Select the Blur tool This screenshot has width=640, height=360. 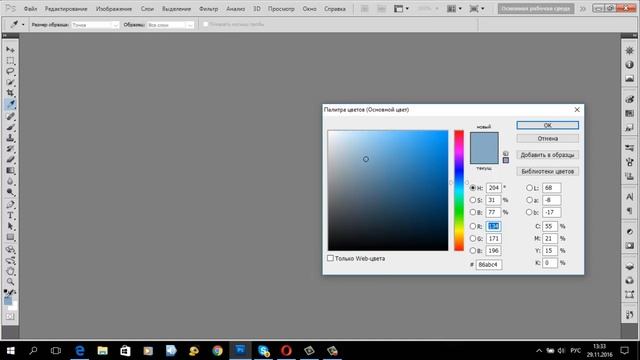pyautogui.click(x=10, y=182)
